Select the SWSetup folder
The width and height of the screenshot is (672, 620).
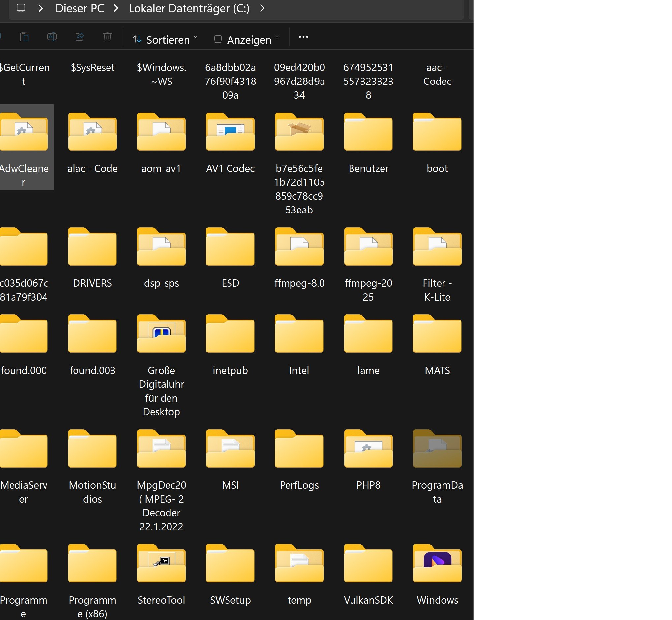230,575
